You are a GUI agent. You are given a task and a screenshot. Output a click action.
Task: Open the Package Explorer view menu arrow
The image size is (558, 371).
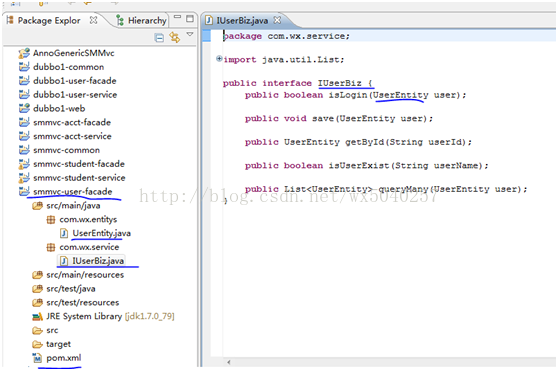point(190,34)
